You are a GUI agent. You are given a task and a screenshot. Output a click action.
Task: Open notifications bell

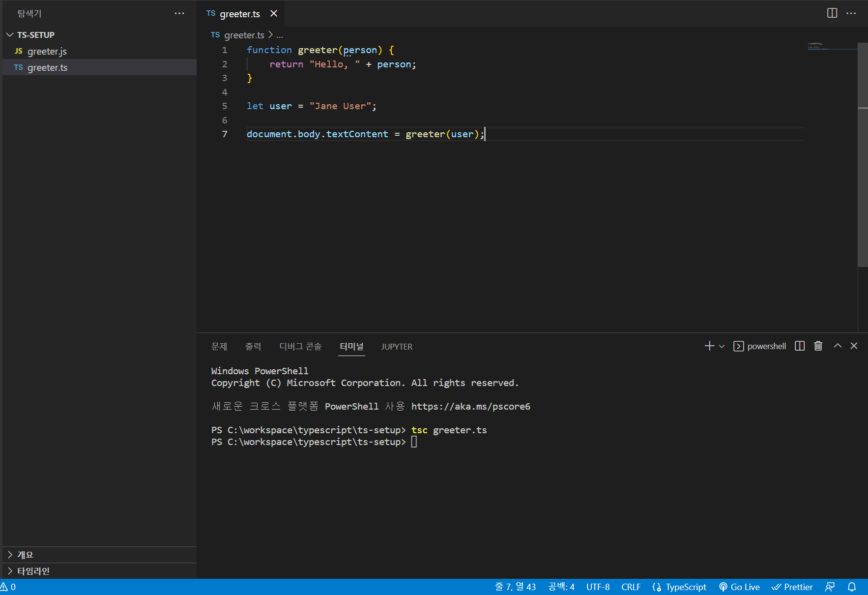click(852, 587)
